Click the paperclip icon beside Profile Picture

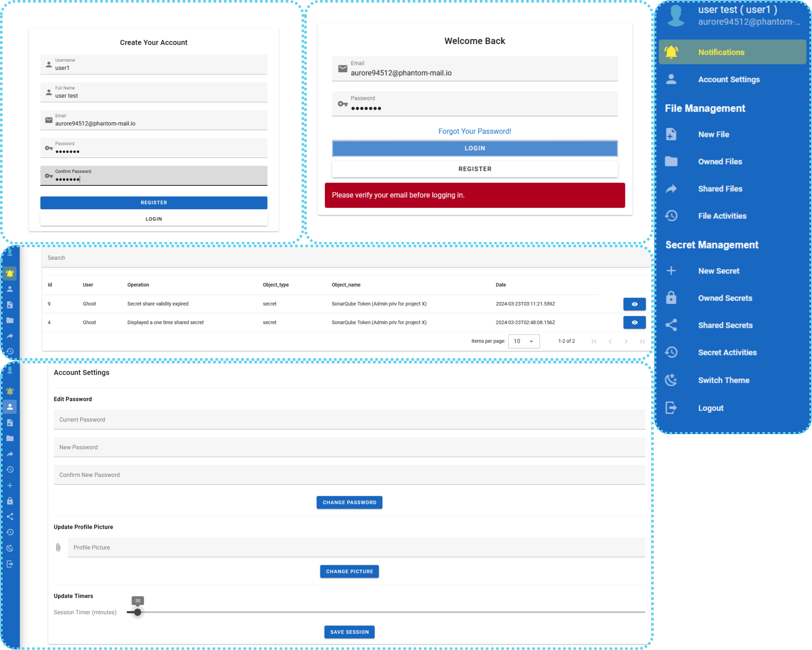(58, 547)
